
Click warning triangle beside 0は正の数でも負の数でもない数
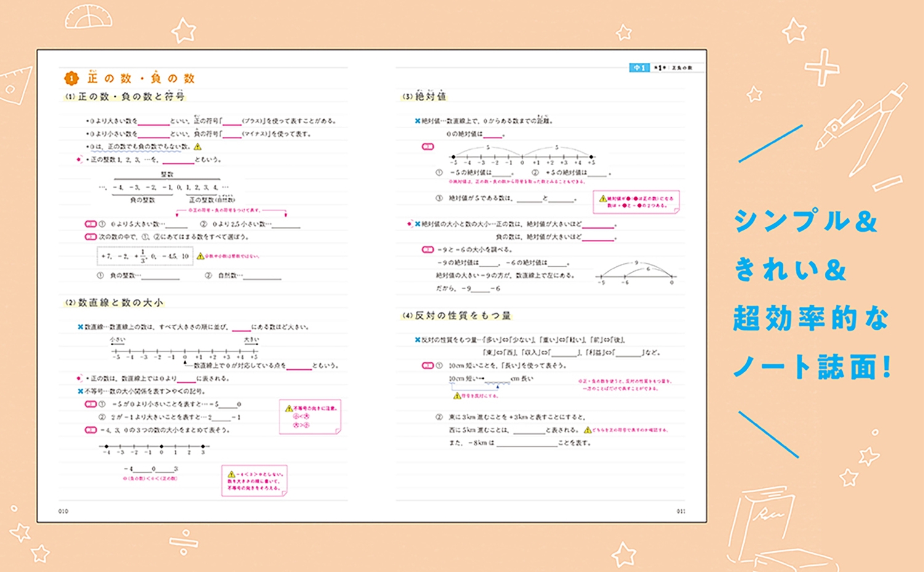click(x=198, y=147)
